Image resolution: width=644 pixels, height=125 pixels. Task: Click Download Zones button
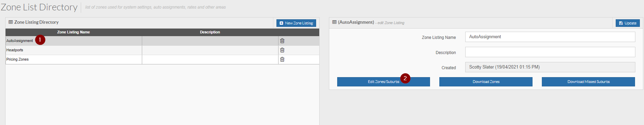click(x=486, y=82)
